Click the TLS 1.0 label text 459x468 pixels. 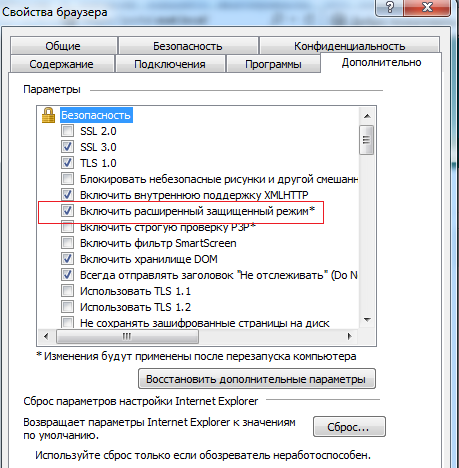98,163
